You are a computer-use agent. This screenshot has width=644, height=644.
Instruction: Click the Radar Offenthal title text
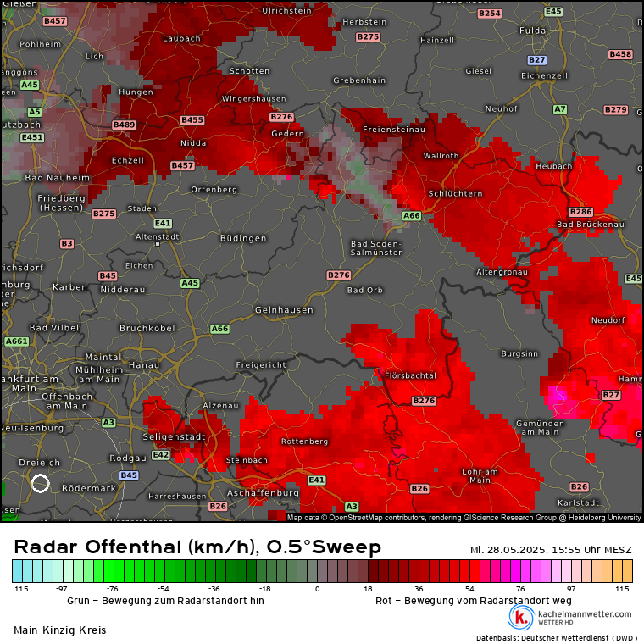click(x=197, y=547)
